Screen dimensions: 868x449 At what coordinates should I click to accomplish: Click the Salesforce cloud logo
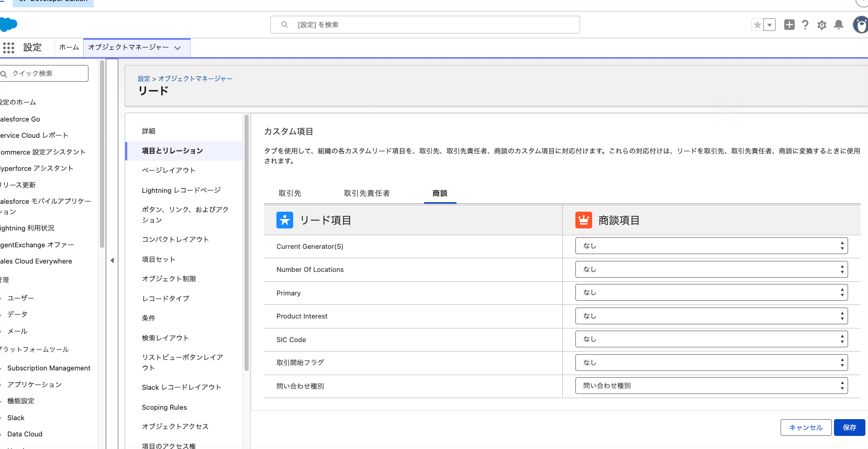8,25
